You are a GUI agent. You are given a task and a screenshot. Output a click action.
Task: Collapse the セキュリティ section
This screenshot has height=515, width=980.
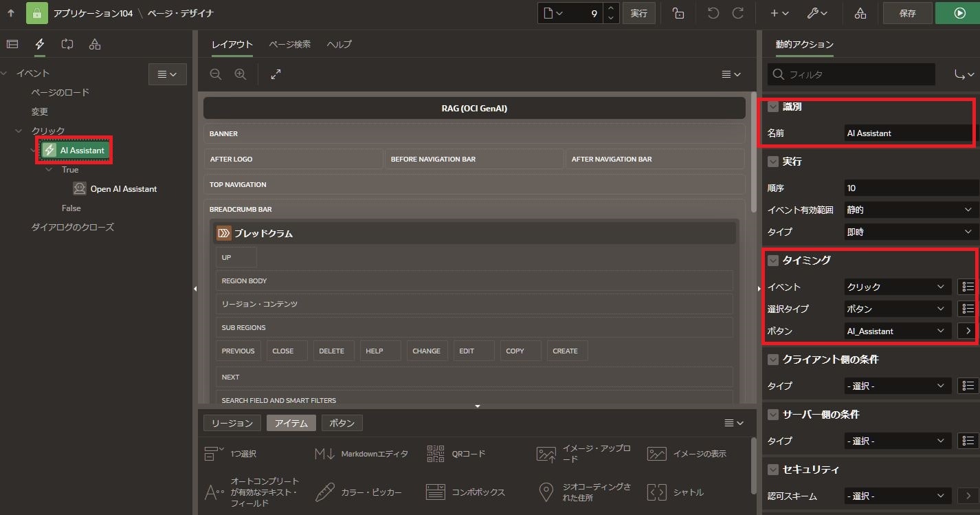point(773,469)
